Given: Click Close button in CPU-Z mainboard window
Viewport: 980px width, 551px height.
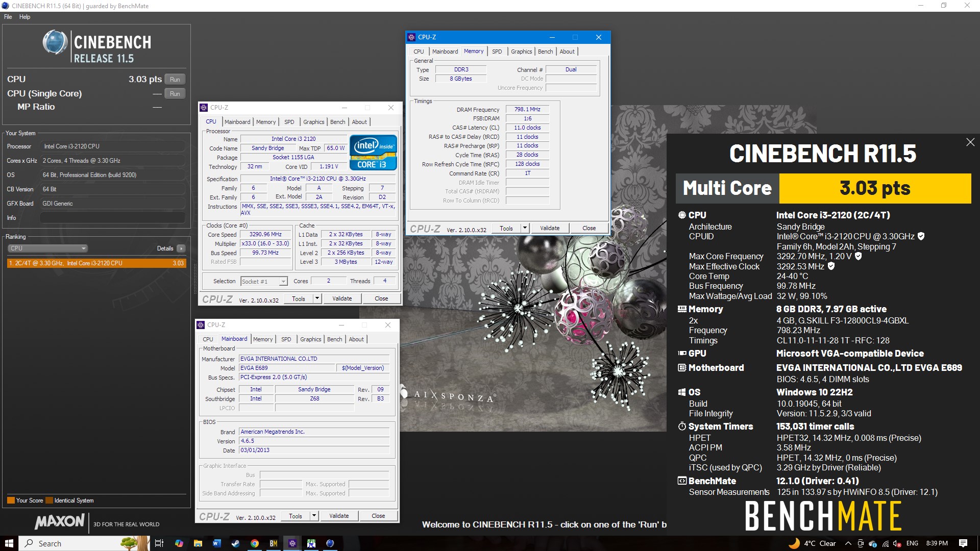Looking at the screenshot, I should click(x=378, y=516).
